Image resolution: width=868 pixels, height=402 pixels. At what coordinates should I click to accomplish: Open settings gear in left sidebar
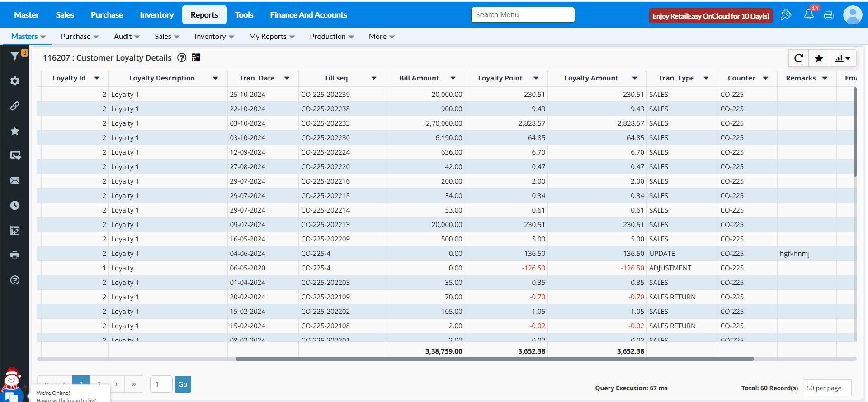[14, 81]
